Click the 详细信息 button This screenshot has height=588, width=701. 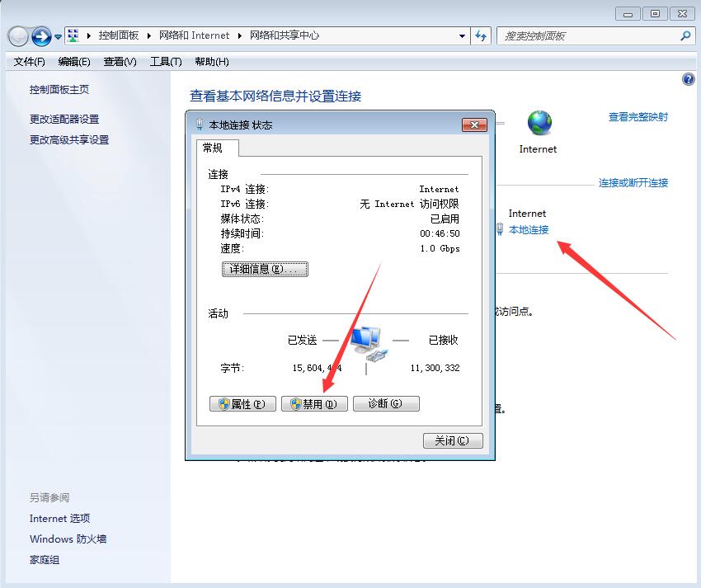tap(265, 269)
